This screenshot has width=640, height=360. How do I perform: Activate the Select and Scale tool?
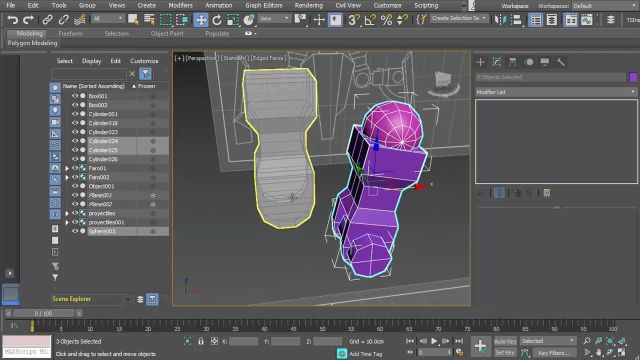coord(233,20)
